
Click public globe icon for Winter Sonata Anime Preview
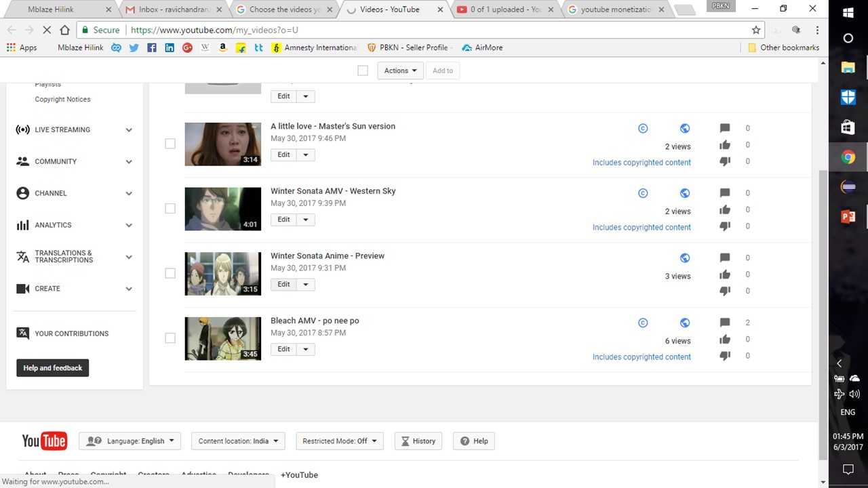[685, 258]
